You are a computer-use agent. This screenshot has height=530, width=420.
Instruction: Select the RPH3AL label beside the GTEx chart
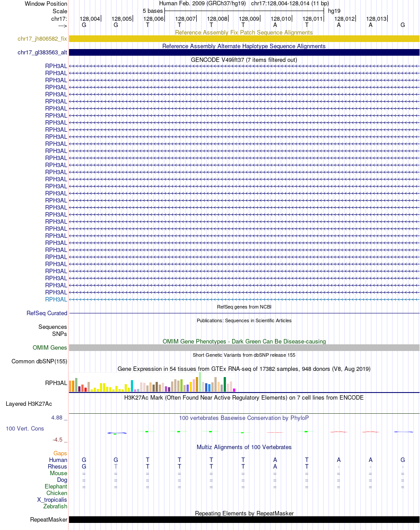click(56, 383)
